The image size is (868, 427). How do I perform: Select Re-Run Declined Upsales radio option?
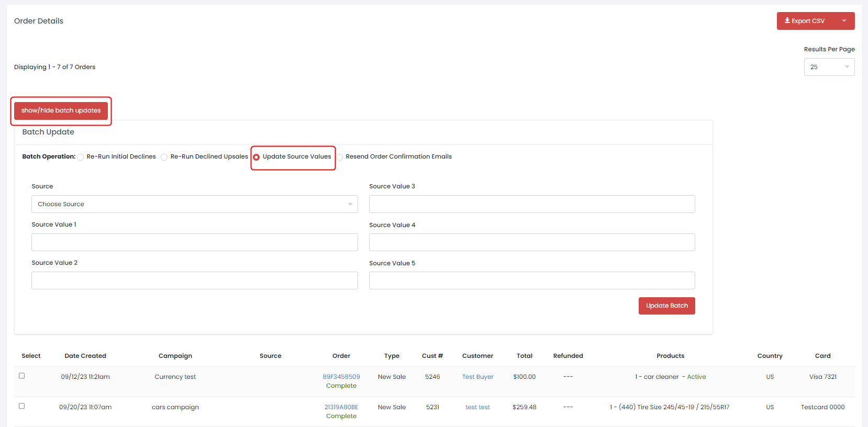coord(164,157)
